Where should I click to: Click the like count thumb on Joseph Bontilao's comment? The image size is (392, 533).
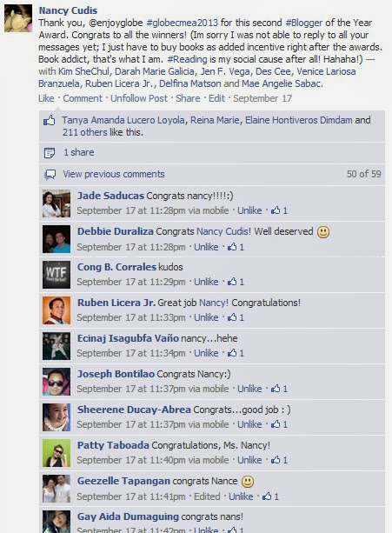point(276,389)
